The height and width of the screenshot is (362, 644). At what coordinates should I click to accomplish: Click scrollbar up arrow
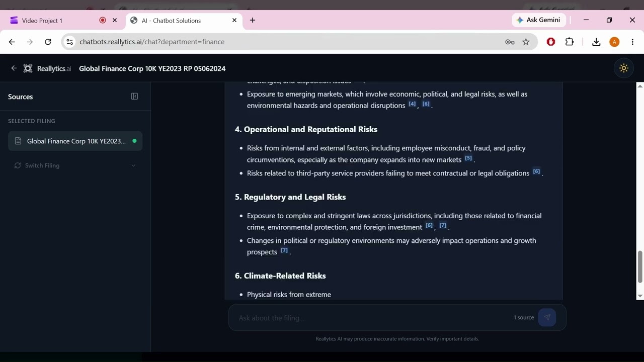click(x=640, y=86)
